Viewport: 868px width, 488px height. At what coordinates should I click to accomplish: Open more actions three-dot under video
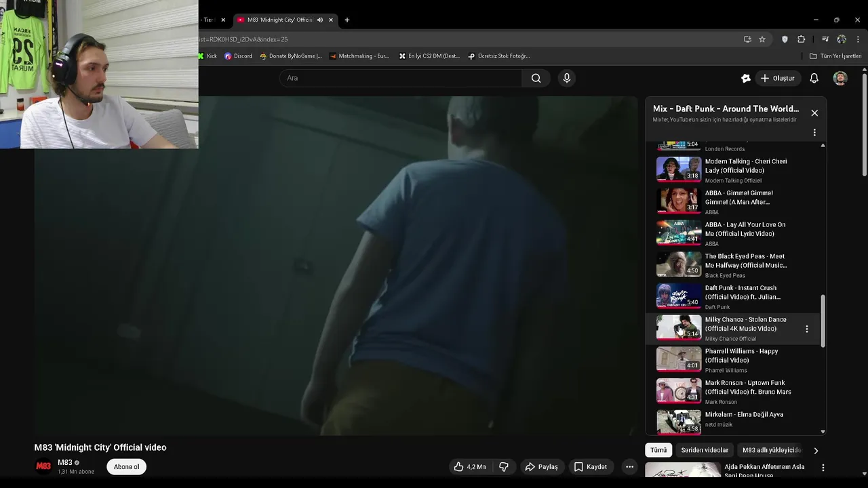pos(629,466)
